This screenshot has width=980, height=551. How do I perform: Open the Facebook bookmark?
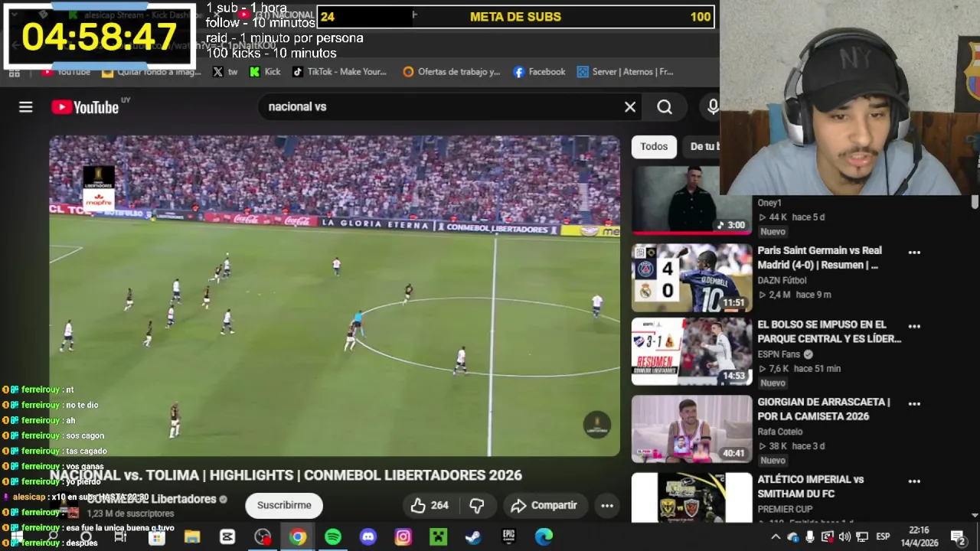[539, 72]
